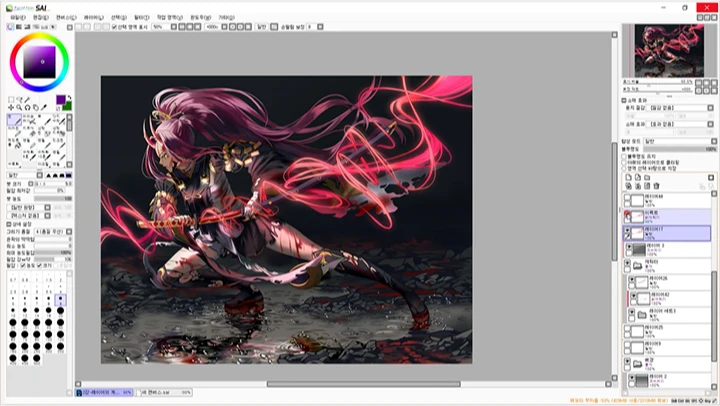Click the transfer down layer icon
This screenshot has height=406, width=720.
pyautogui.click(x=628, y=186)
